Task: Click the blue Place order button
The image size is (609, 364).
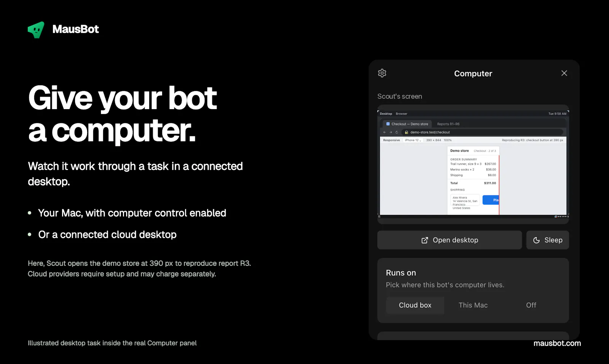Action: tap(491, 200)
